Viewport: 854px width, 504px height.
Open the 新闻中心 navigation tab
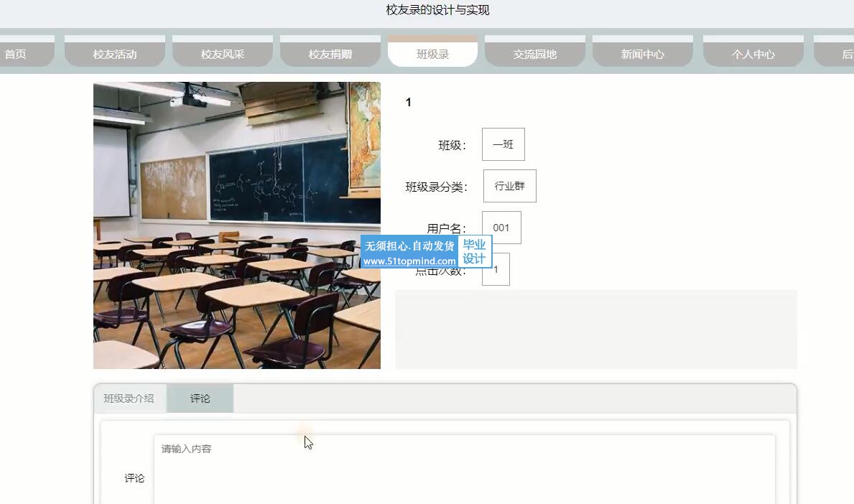point(643,52)
